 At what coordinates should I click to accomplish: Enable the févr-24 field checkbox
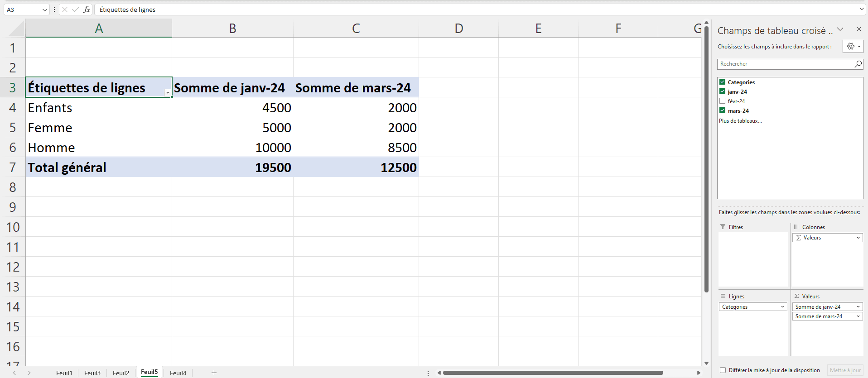point(723,101)
